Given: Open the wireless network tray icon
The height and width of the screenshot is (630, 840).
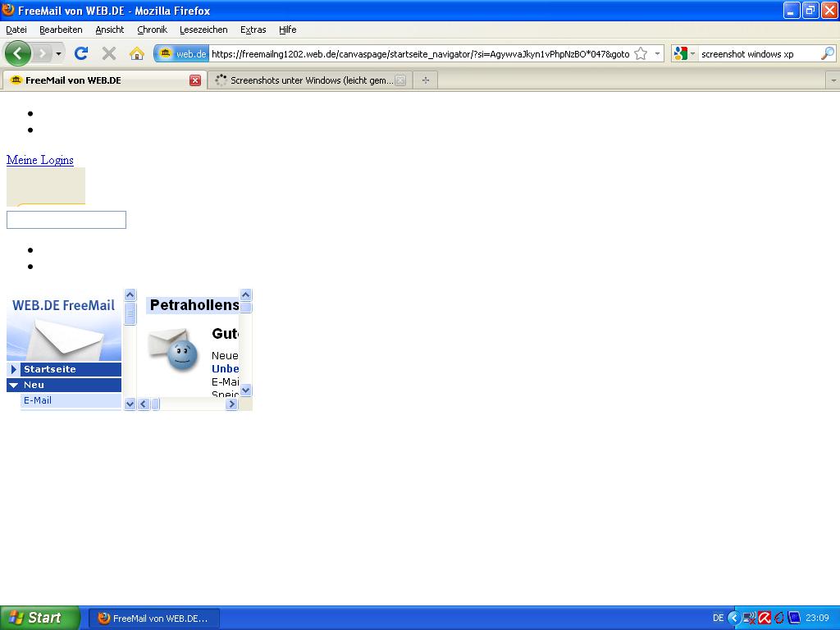Looking at the screenshot, I should pos(750,618).
